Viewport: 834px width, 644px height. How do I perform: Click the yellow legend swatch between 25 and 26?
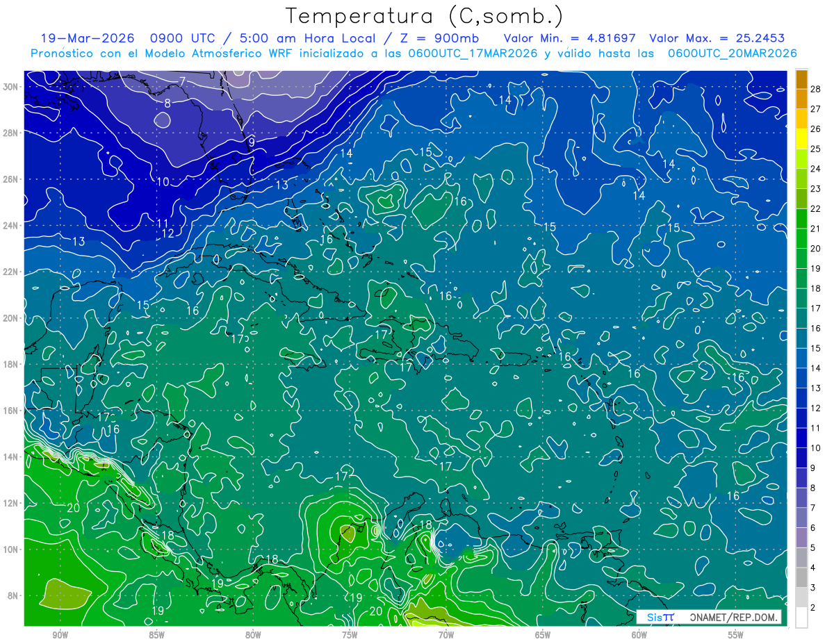tap(801, 139)
